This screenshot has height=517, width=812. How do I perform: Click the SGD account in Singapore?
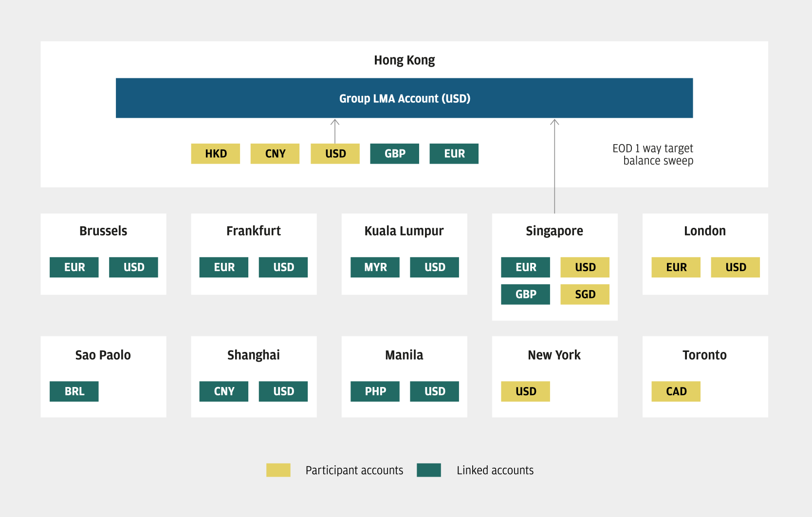pos(585,295)
